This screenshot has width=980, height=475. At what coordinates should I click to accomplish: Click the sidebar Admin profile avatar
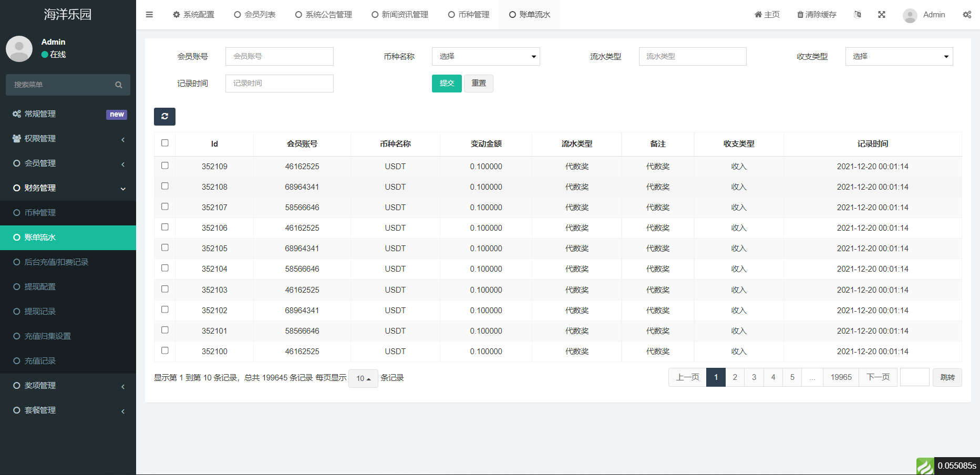pyautogui.click(x=19, y=49)
